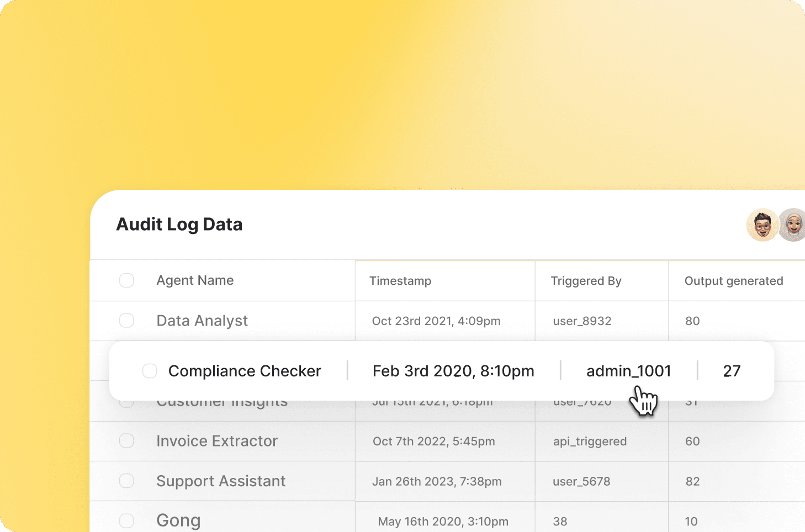Click the Support Assistant agent name
Image resolution: width=805 pixels, height=532 pixels.
tap(221, 481)
